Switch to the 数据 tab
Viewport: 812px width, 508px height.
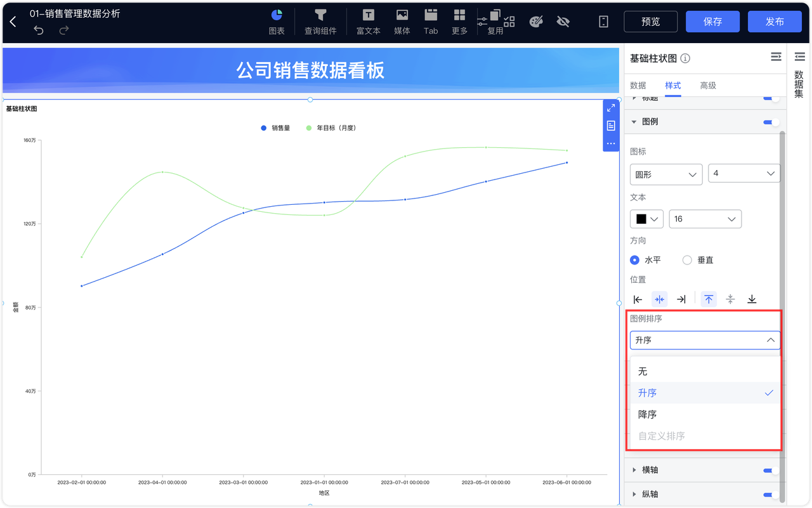pyautogui.click(x=638, y=86)
